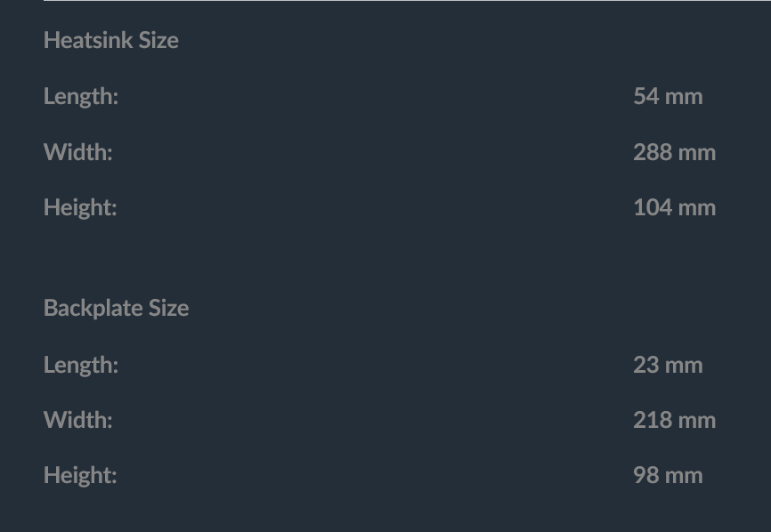Click the 104 mm heatsink height value
Viewport: 771px width, 532px height.
[x=674, y=208]
